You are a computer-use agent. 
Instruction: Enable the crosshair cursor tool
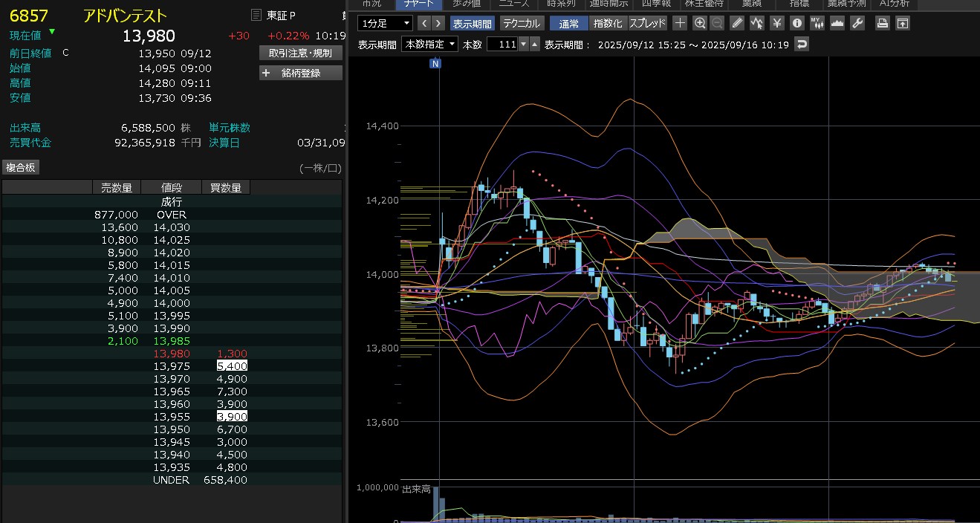680,23
